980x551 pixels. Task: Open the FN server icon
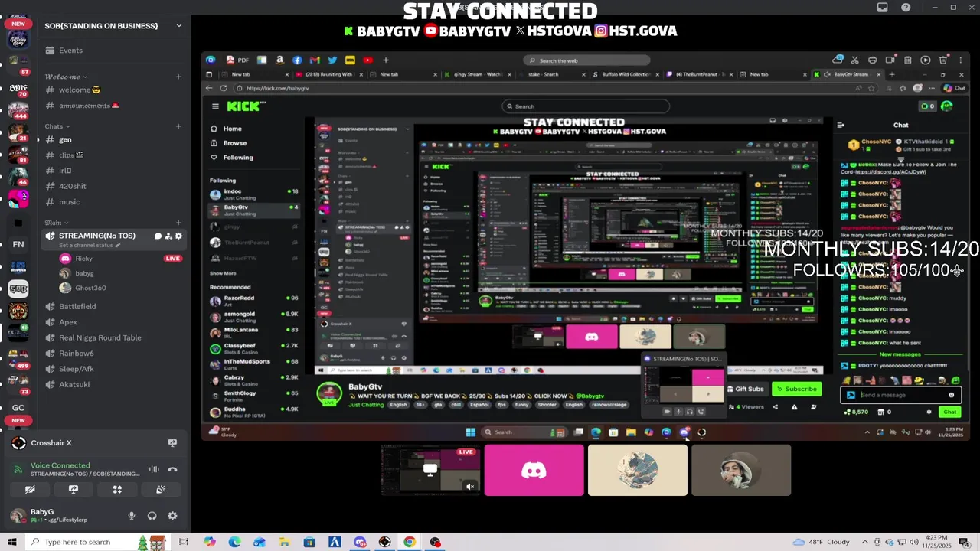[x=18, y=244]
